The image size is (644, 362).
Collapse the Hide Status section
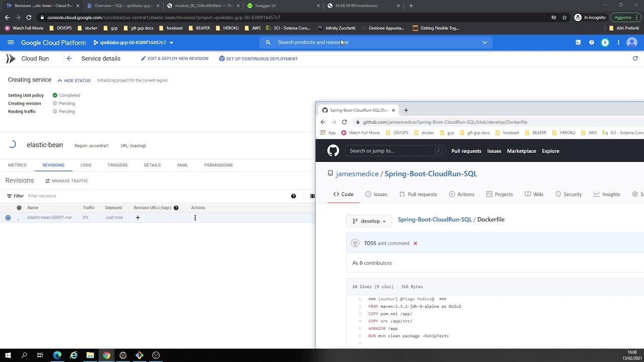pyautogui.click(x=74, y=80)
